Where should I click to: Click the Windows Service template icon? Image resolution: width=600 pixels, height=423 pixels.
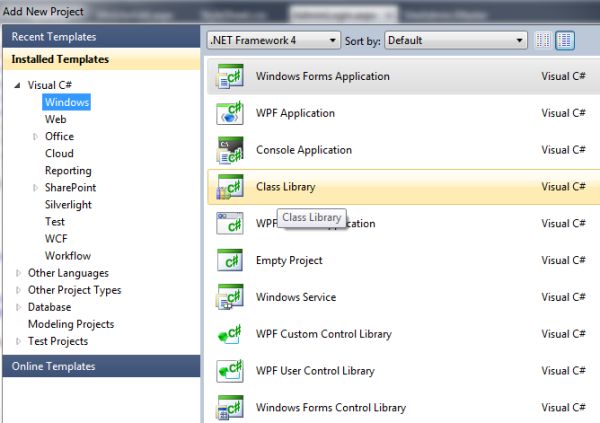click(230, 297)
